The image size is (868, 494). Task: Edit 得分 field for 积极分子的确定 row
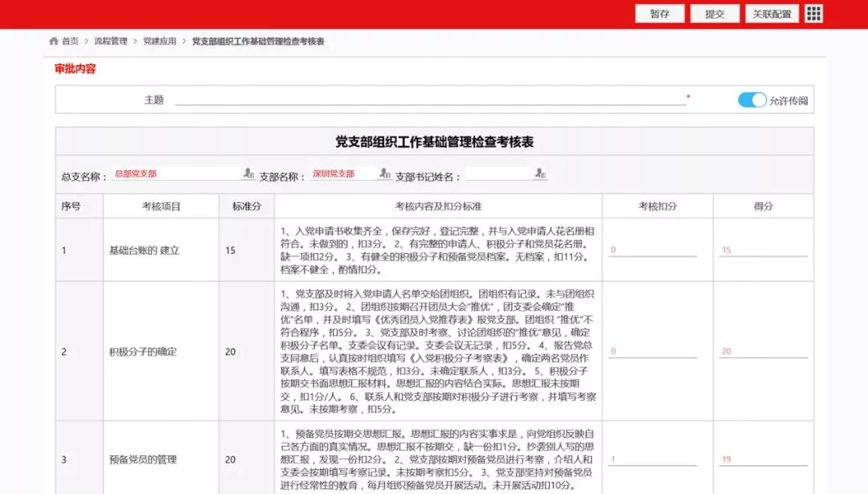coord(763,351)
